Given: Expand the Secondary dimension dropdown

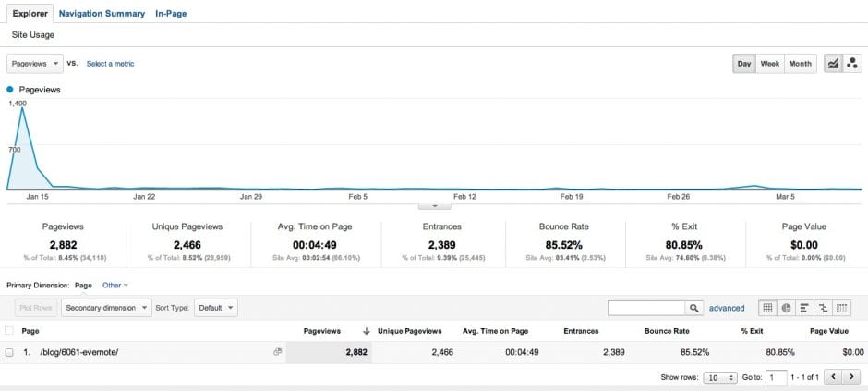Looking at the screenshot, I should [106, 308].
